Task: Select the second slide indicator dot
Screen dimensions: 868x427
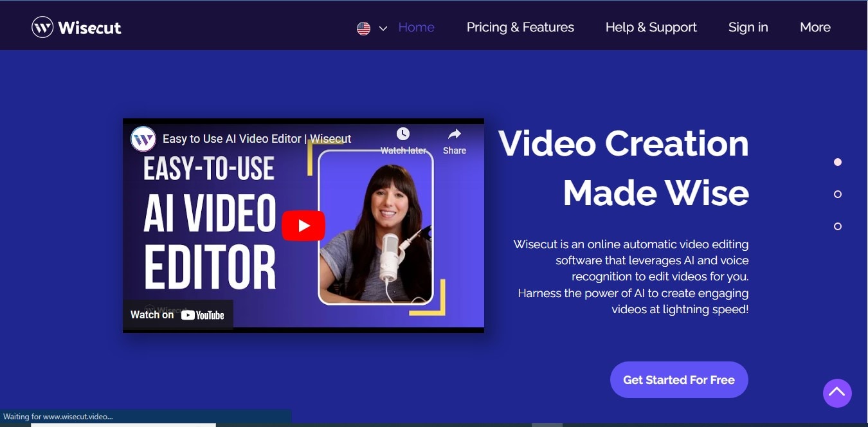Action: coord(838,194)
